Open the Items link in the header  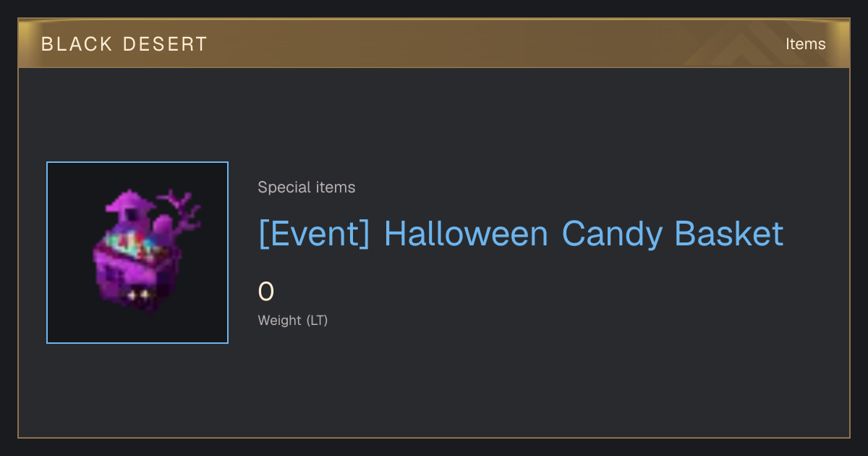[805, 44]
